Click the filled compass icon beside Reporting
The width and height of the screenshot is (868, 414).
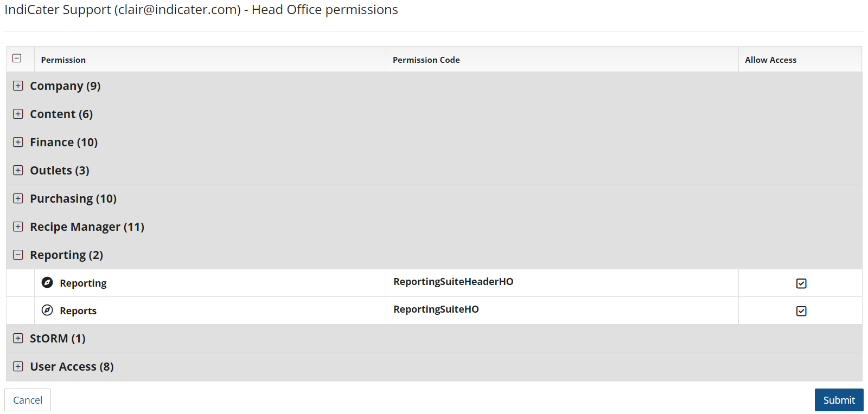[x=47, y=282]
